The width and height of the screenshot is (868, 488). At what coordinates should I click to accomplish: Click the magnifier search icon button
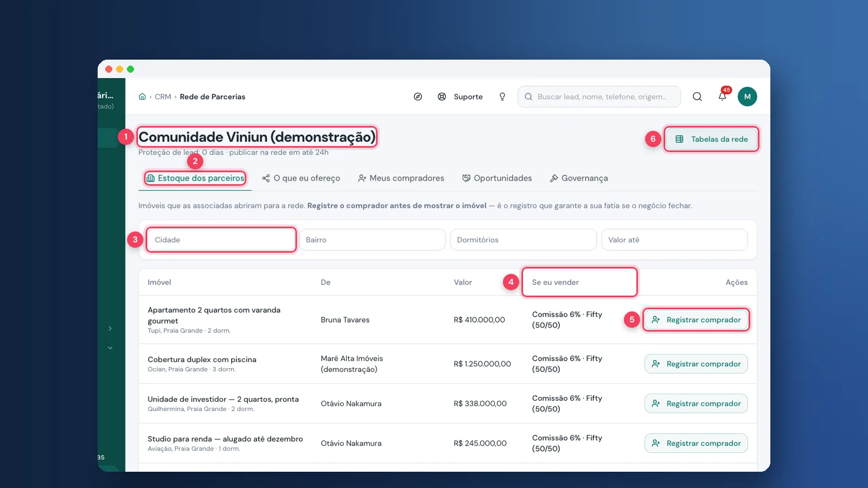point(697,97)
